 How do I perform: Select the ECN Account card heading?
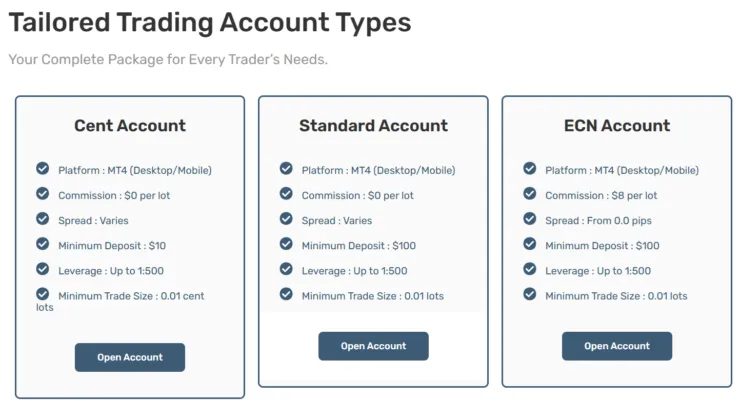tap(617, 126)
